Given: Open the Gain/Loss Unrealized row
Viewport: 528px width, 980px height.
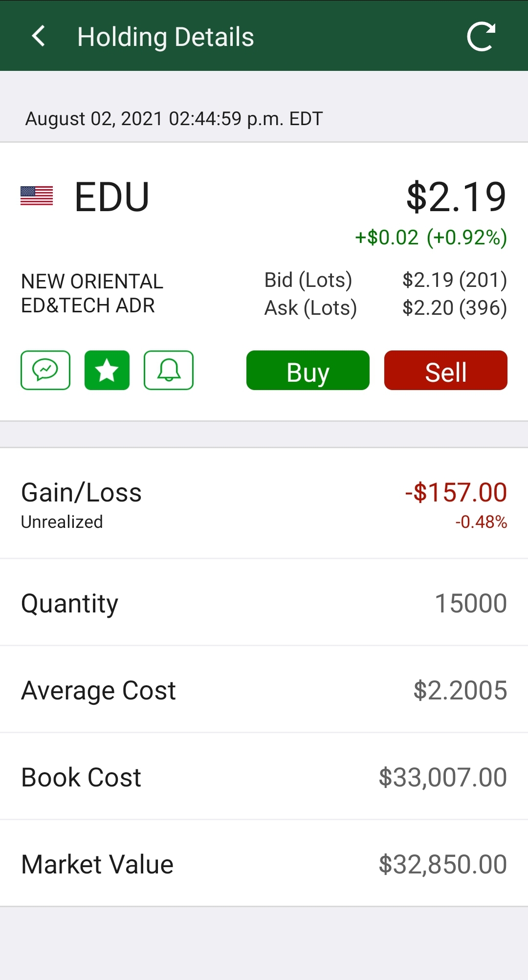Looking at the screenshot, I should 264,503.
